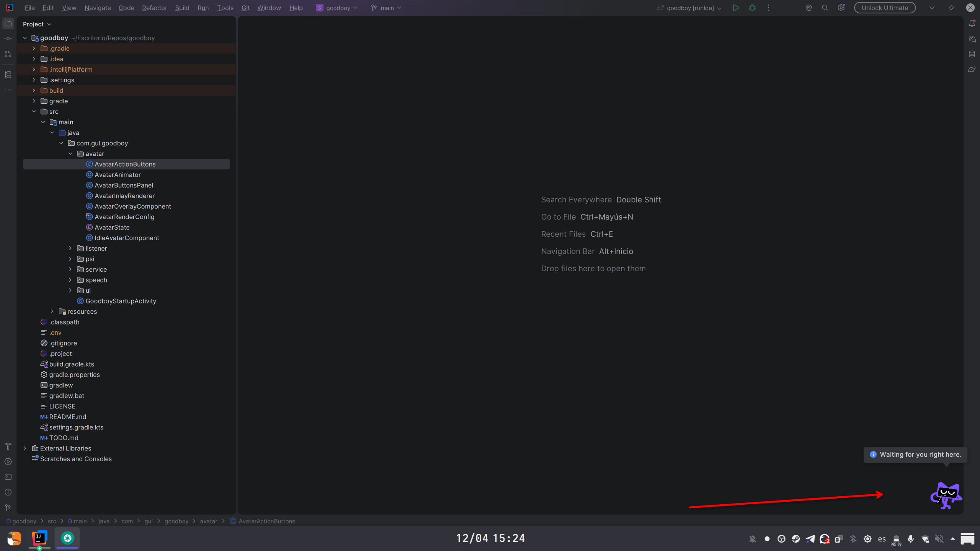Open the Navigate menu

pyautogui.click(x=98, y=8)
